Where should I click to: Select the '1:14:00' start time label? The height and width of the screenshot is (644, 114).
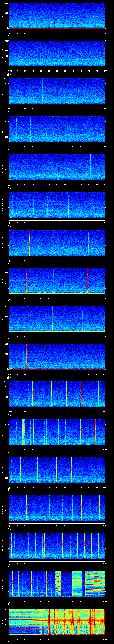click(9, 563)
